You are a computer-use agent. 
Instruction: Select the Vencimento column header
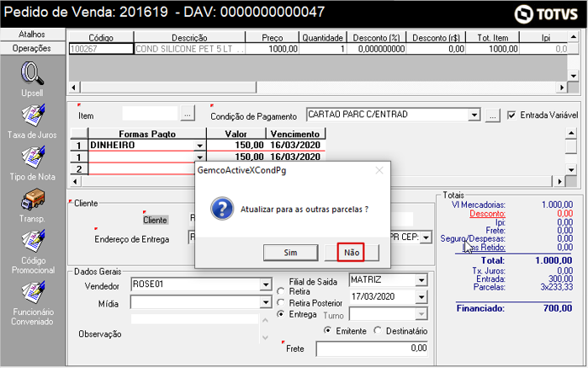[295, 134]
